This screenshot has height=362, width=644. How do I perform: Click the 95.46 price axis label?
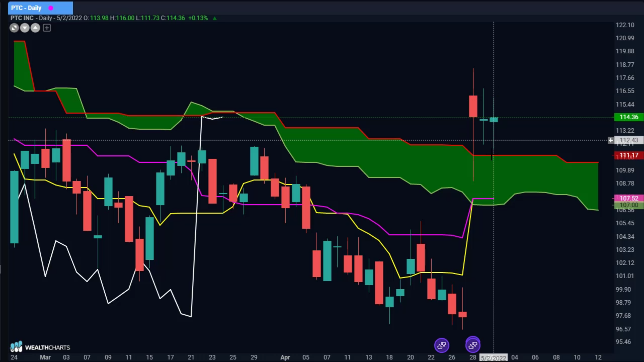pyautogui.click(x=623, y=342)
